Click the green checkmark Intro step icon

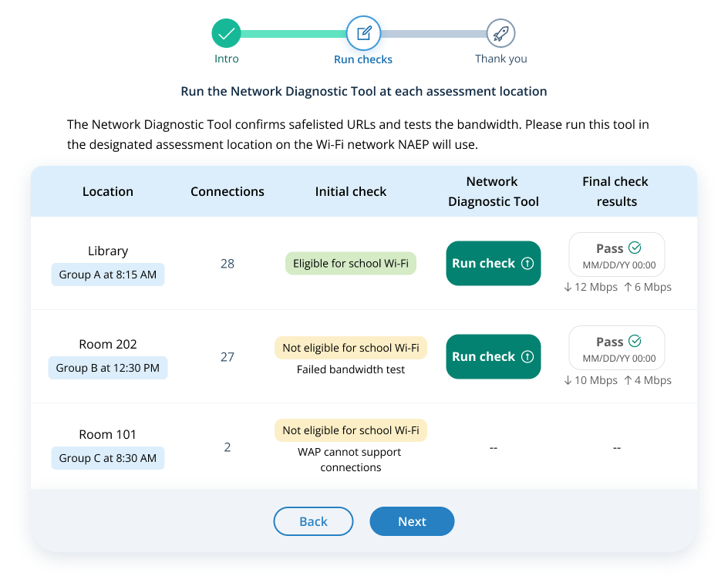tap(226, 33)
